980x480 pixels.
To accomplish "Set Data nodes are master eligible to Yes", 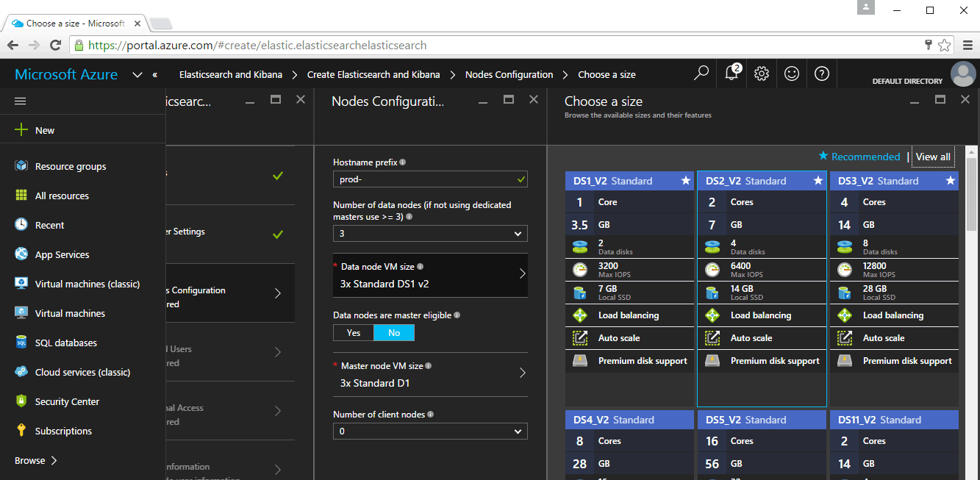I will pyautogui.click(x=353, y=332).
